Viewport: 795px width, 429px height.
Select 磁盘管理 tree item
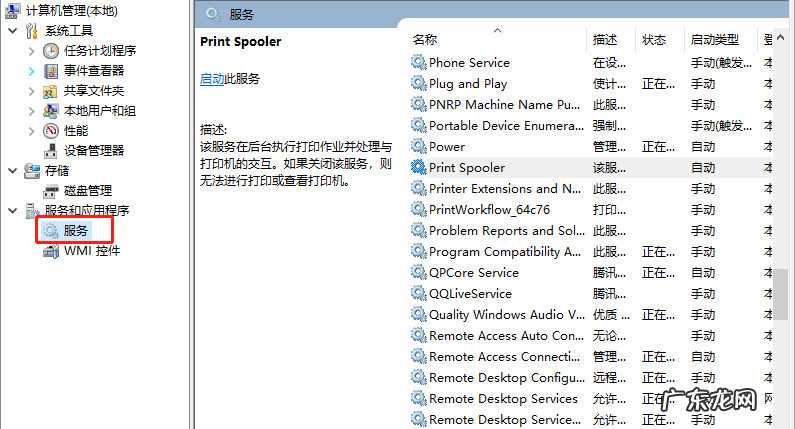pyautogui.click(x=88, y=191)
